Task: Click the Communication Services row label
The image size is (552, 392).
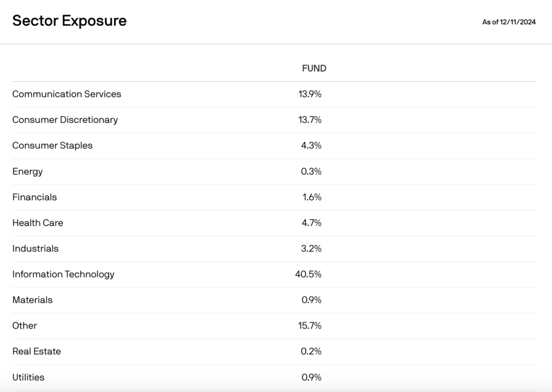Action: [x=67, y=94]
